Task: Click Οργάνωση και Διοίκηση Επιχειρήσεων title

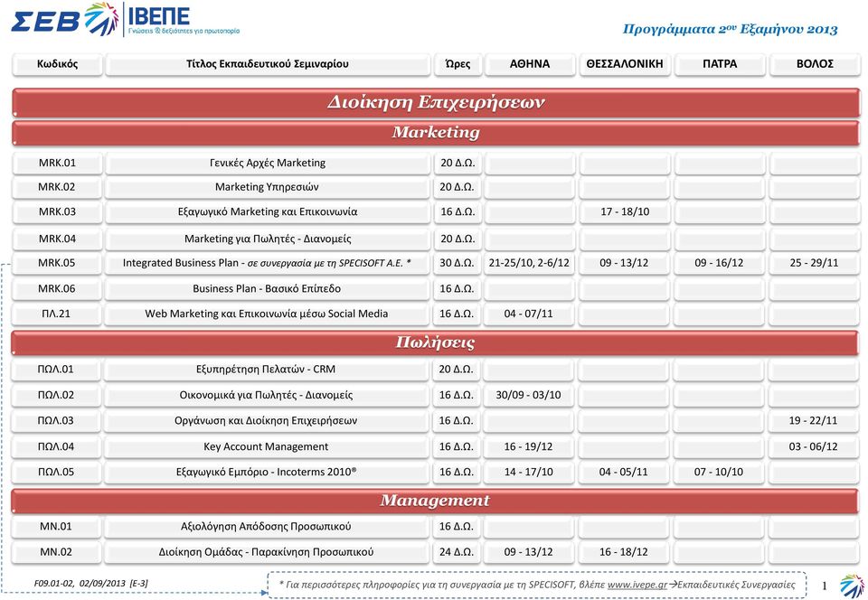Action: (266, 421)
